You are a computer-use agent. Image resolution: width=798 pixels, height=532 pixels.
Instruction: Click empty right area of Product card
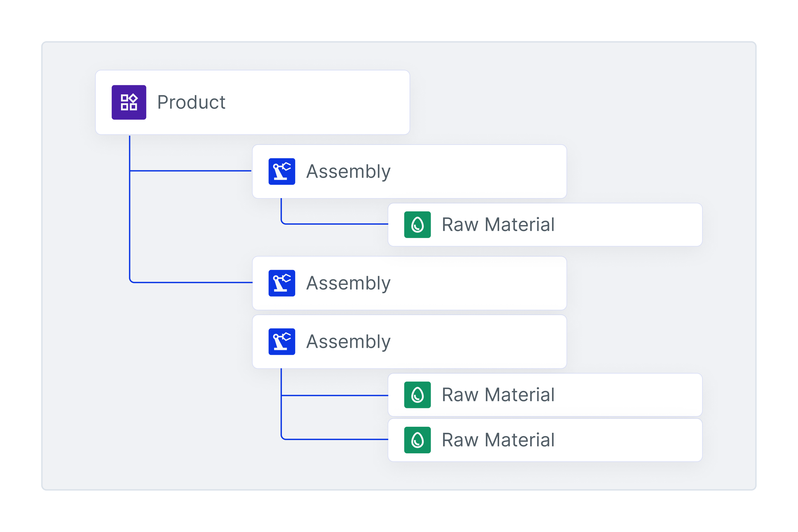tap(322, 102)
